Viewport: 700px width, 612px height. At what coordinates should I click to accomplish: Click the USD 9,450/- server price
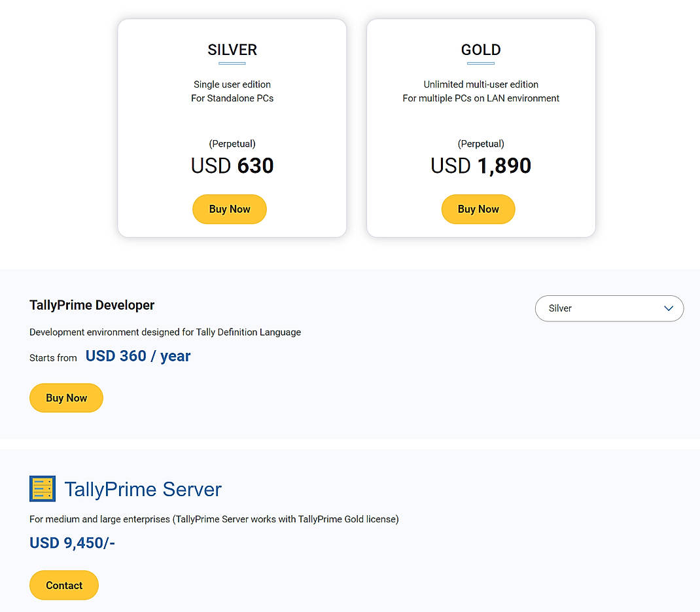pos(72,543)
